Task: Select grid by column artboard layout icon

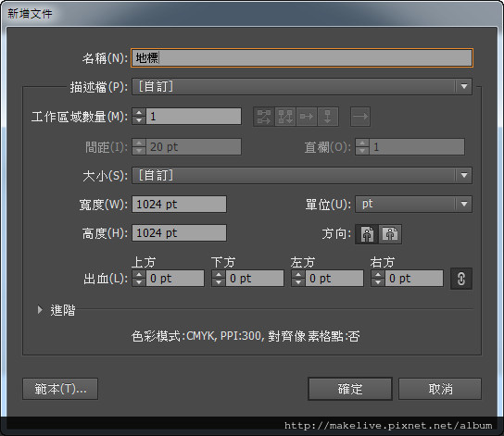Action: 285,117
